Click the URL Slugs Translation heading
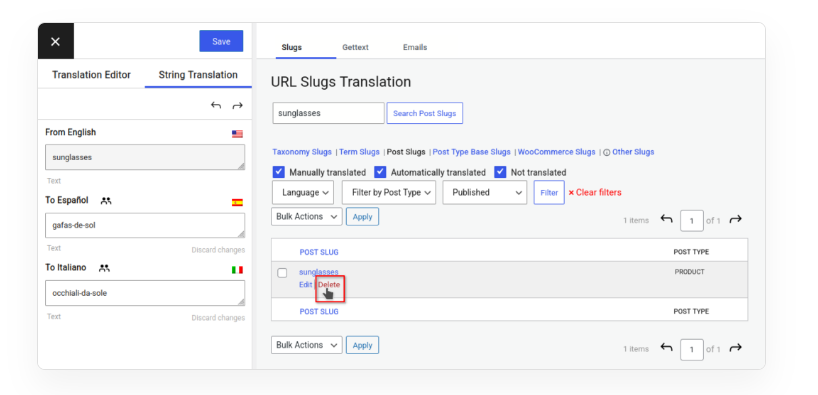Screen dimensions: 818x395 (341, 82)
